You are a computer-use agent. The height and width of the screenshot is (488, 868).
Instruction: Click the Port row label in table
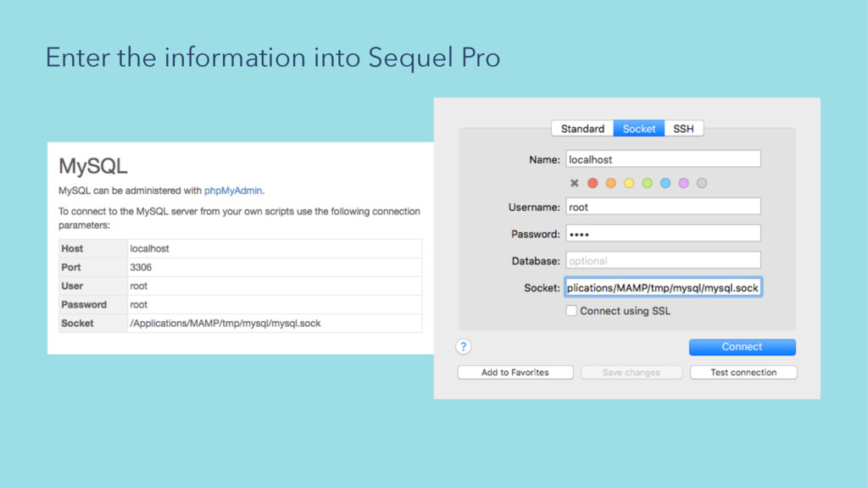(x=71, y=267)
